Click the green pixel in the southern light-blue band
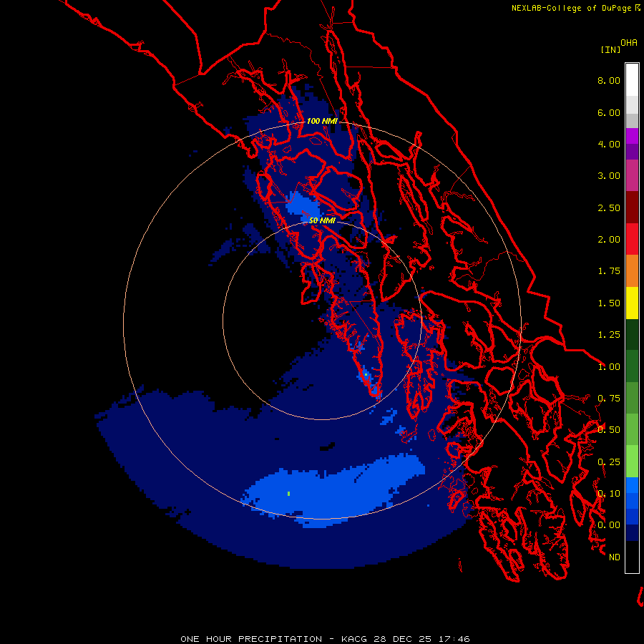Viewport: 644px width, 644px height. point(289,494)
